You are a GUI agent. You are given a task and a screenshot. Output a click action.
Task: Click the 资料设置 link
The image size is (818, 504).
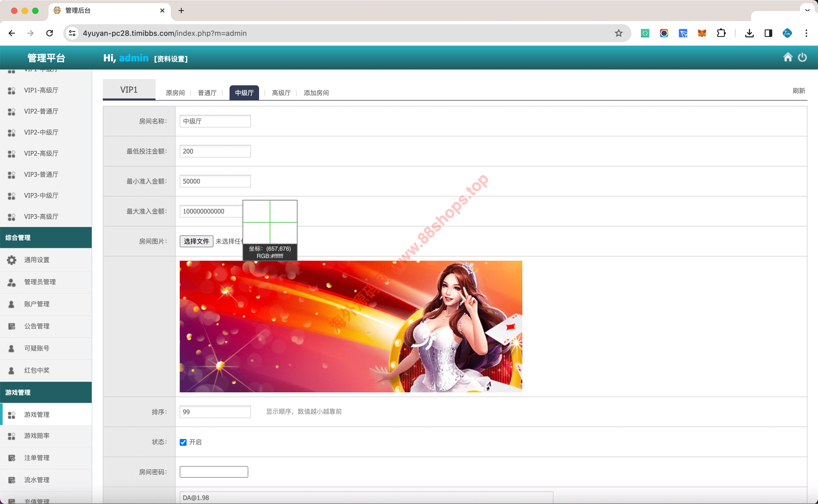(171, 59)
